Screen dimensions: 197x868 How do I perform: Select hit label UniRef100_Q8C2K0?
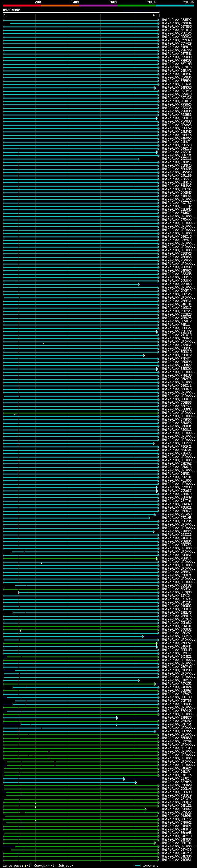click(177, 443)
